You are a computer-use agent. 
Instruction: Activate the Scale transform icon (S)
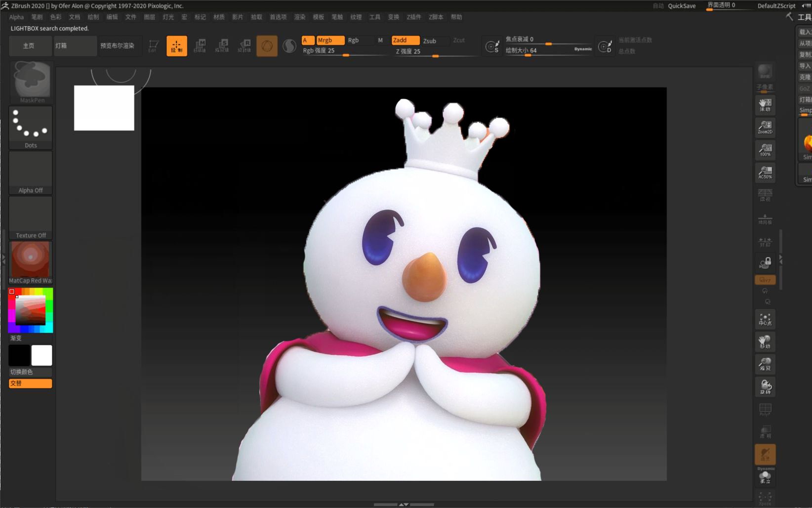click(222, 46)
